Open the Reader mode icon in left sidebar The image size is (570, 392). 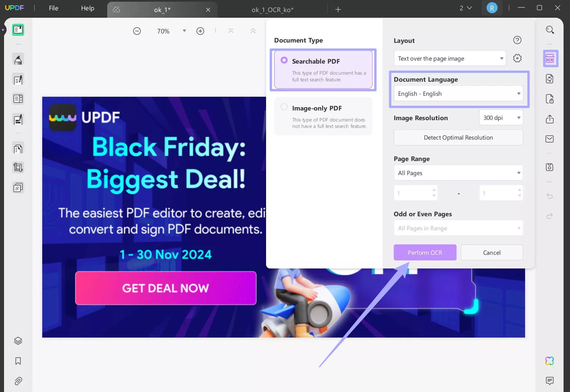click(18, 30)
